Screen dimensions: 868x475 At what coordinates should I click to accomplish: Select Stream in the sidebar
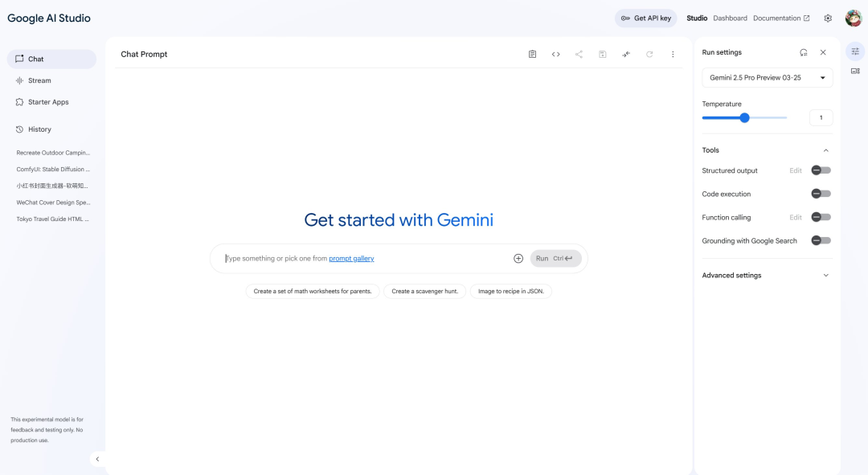point(51,80)
